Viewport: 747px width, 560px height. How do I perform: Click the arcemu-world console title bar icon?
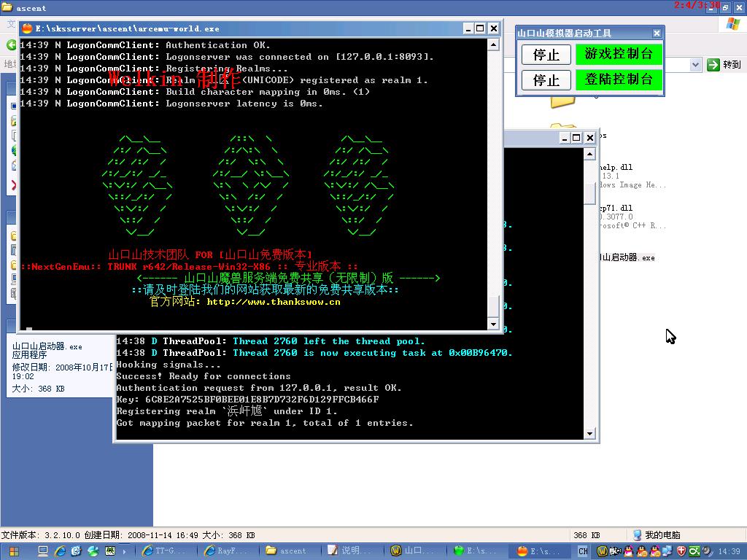(x=28, y=28)
